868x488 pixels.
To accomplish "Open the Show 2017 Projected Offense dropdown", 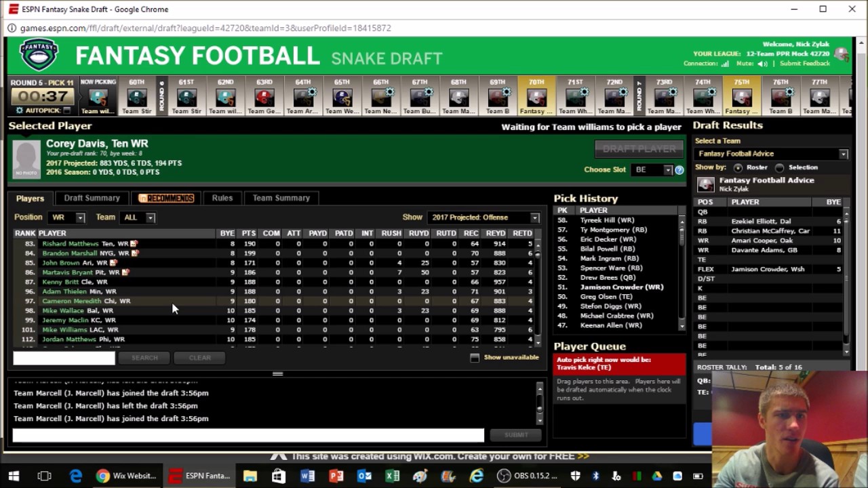I will pyautogui.click(x=484, y=218).
